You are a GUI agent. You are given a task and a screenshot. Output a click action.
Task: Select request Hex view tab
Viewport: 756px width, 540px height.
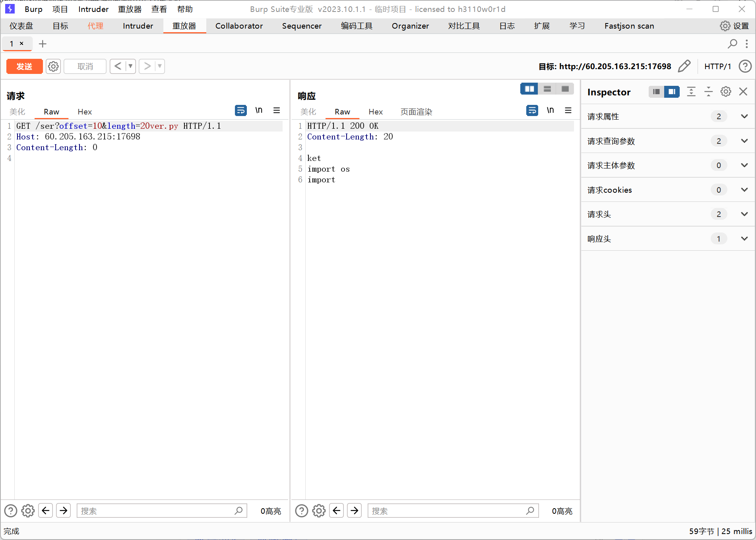tap(85, 112)
